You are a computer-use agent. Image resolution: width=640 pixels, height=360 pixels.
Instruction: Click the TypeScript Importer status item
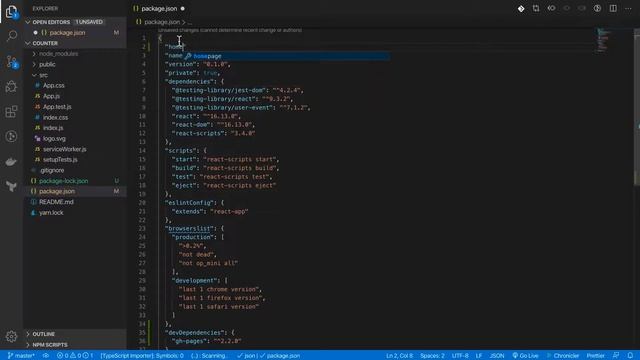pos(142,356)
